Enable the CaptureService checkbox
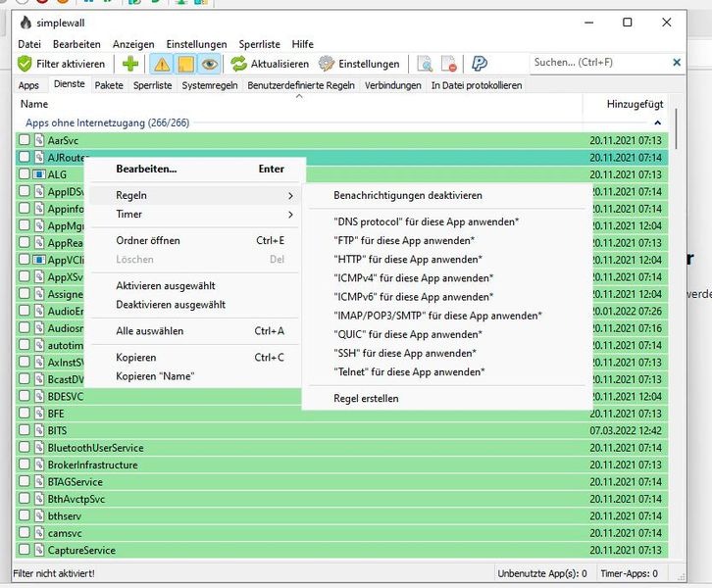This screenshot has height=588, width=712. pos(25,551)
